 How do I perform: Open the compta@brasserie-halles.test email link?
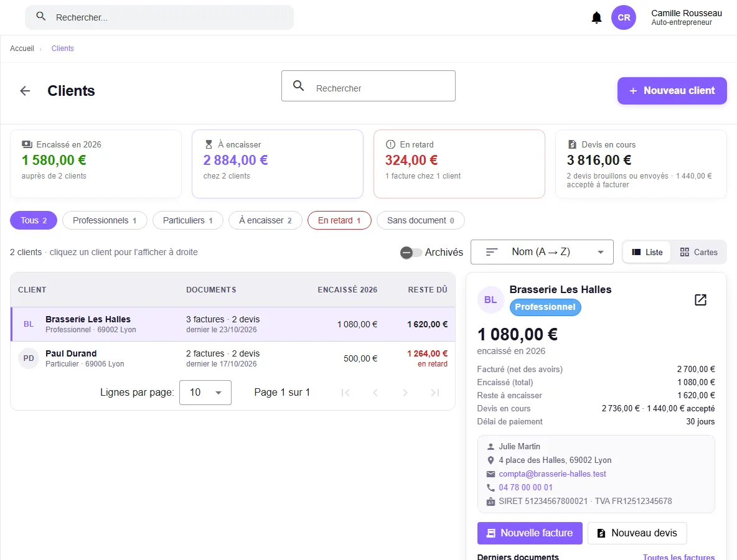coord(552,474)
